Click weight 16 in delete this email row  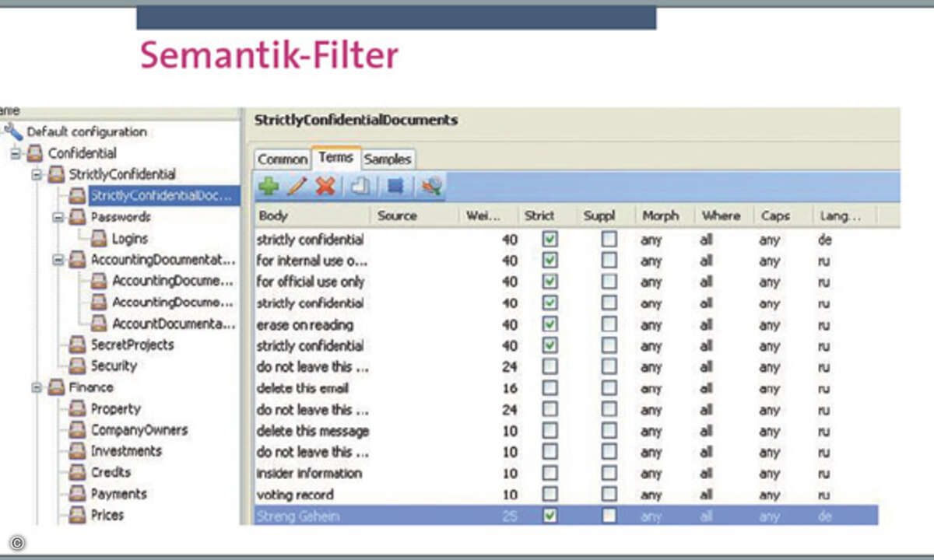click(510, 388)
